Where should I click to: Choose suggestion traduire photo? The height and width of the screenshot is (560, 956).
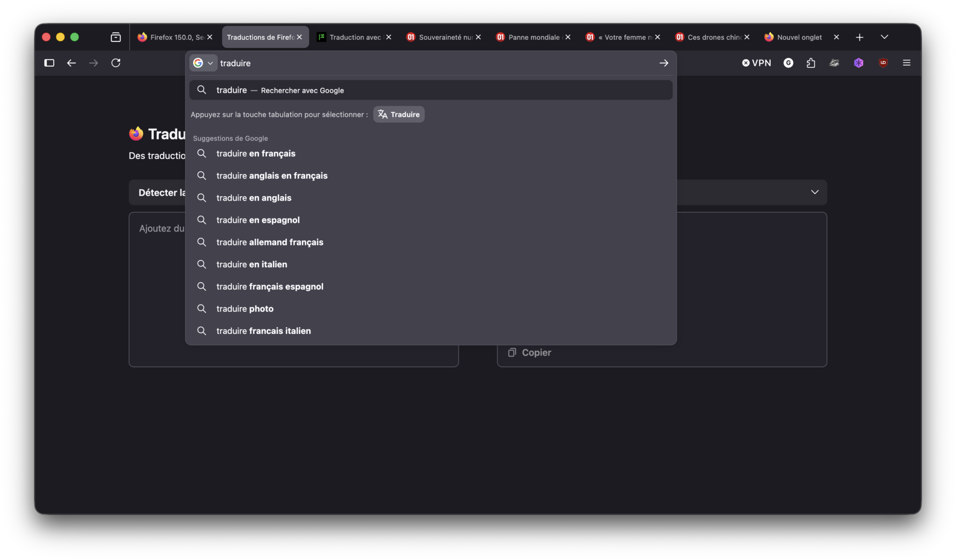coord(245,309)
